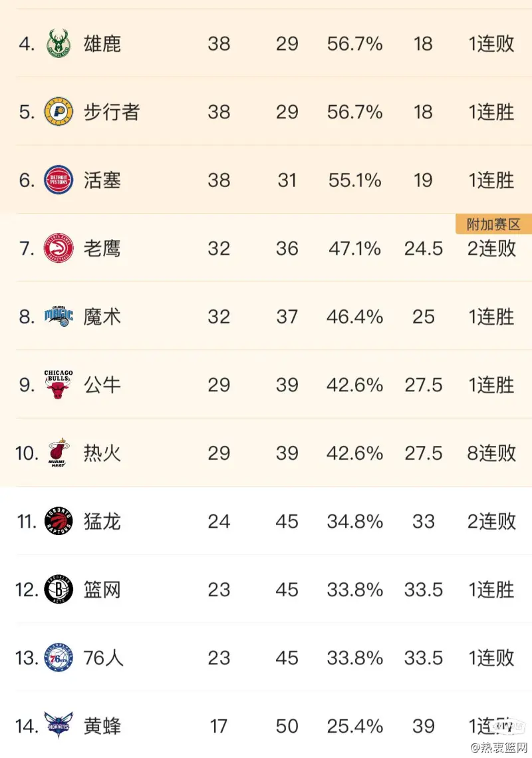Click the Indiana Pacers logo
Viewport: 532px width, 758px height.
59,112
